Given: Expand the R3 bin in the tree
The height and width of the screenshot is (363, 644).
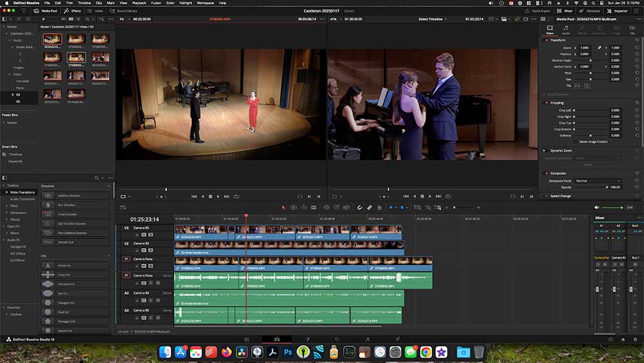Looking at the screenshot, I should point(13,95).
